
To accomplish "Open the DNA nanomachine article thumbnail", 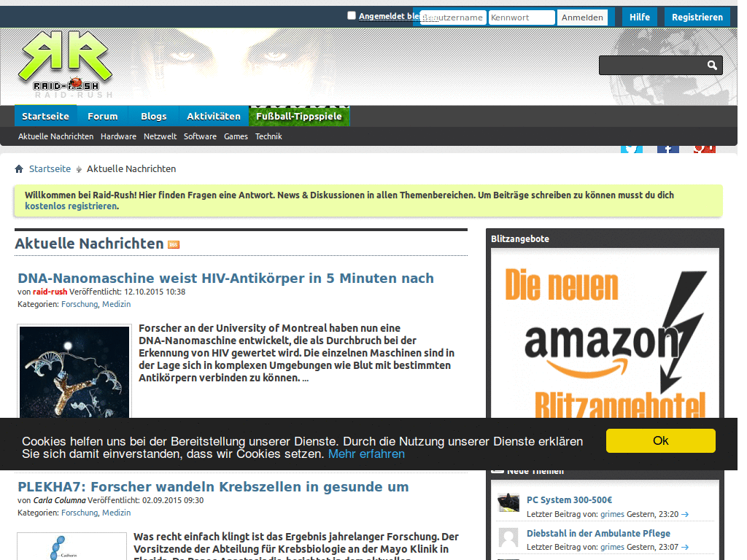I will (x=74, y=372).
